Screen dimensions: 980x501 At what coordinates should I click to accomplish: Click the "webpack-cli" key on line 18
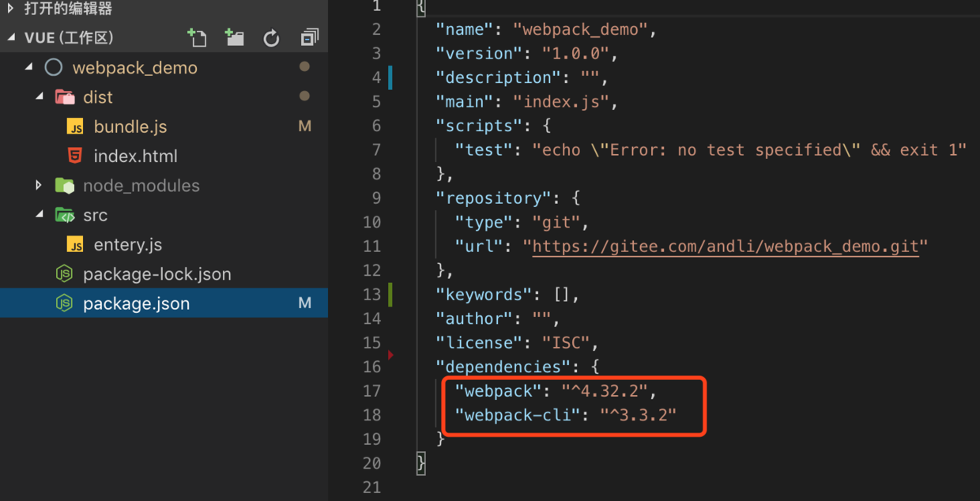pyautogui.click(x=518, y=415)
